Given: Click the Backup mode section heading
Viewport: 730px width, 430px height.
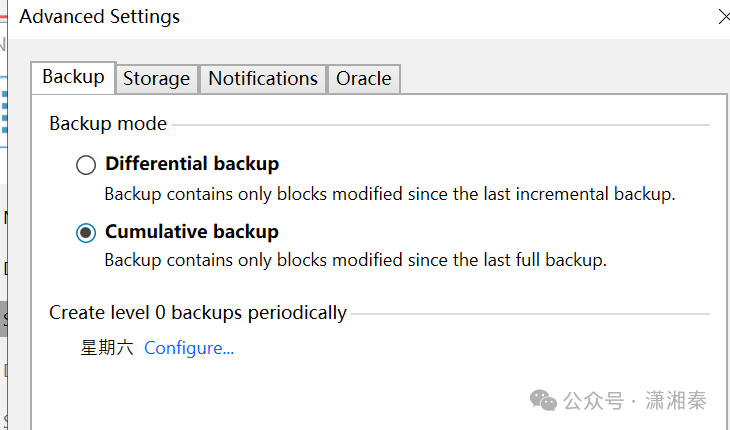Looking at the screenshot, I should tap(108, 124).
